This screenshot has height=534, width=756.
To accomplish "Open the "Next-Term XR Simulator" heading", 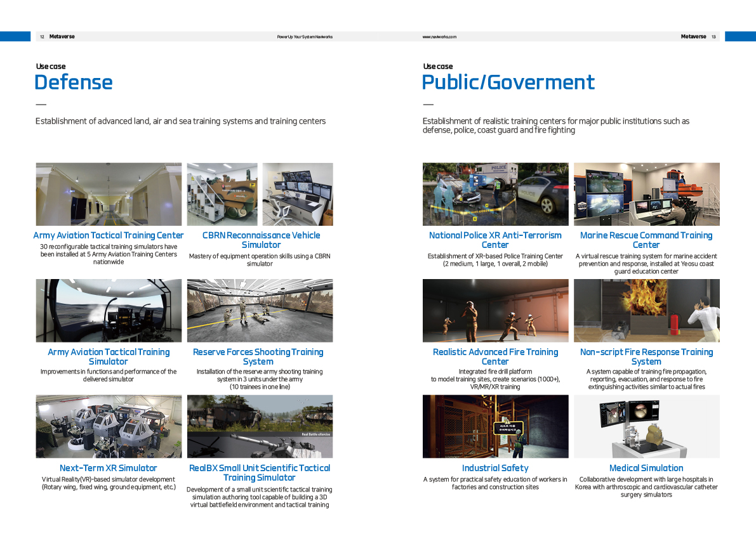I will (109, 468).
